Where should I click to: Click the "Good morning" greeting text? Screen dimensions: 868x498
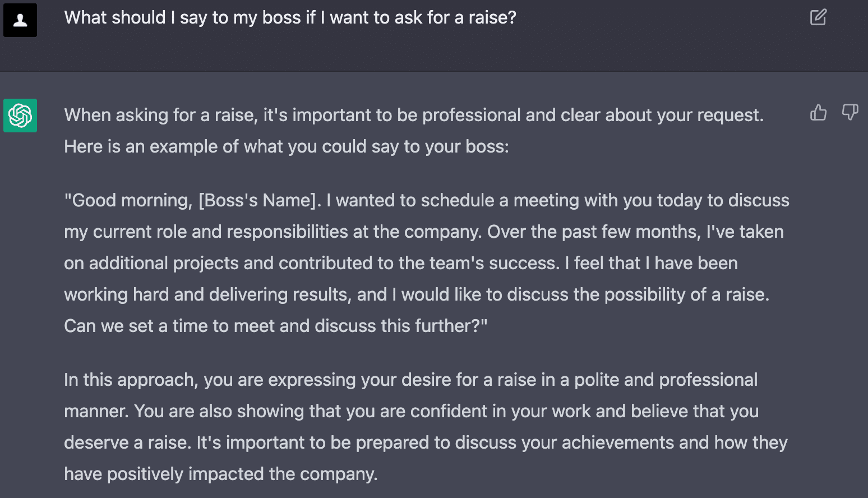pos(128,200)
